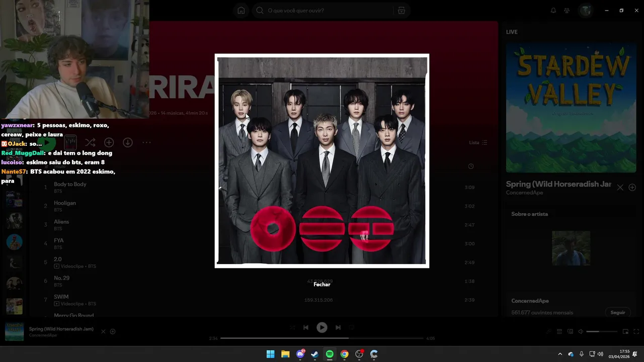Viewport: 644px width, 362px height.
Task: Follow ConcernedApe with the Seguir button
Action: point(618,312)
